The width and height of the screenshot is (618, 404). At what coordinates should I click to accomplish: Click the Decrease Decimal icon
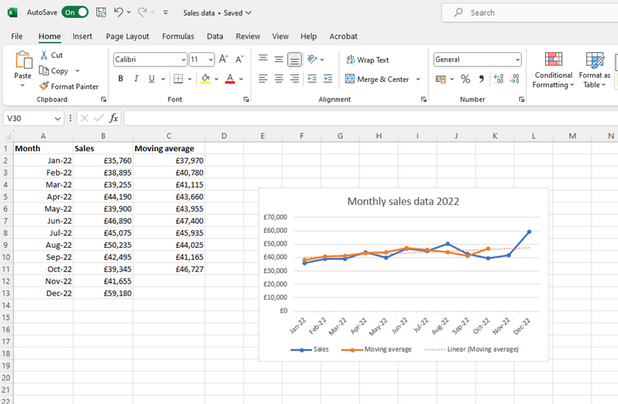(514, 79)
